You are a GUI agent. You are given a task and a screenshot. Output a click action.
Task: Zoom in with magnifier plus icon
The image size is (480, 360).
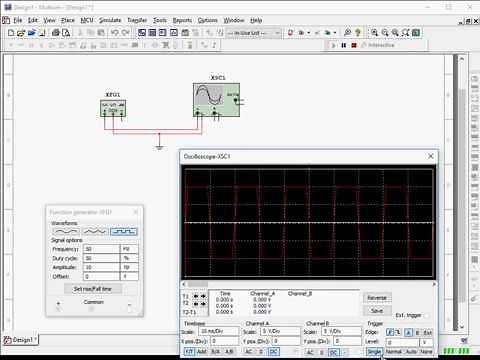coord(375,33)
